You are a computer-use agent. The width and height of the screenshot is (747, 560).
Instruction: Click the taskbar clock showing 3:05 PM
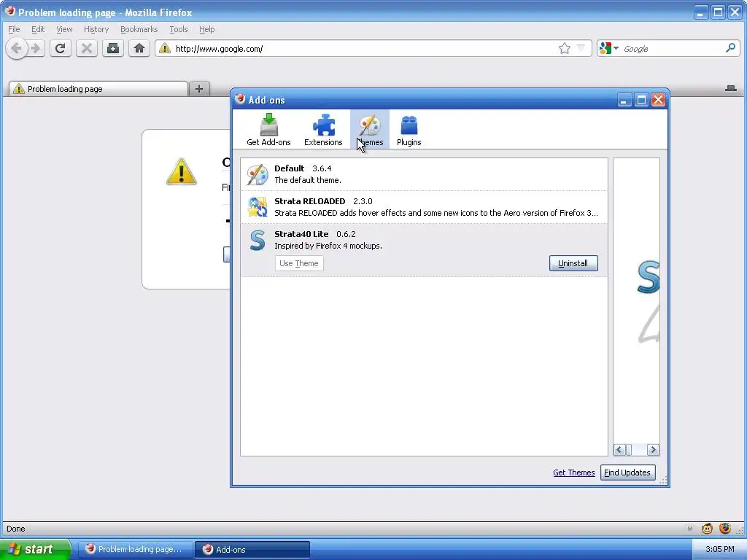[x=720, y=549]
